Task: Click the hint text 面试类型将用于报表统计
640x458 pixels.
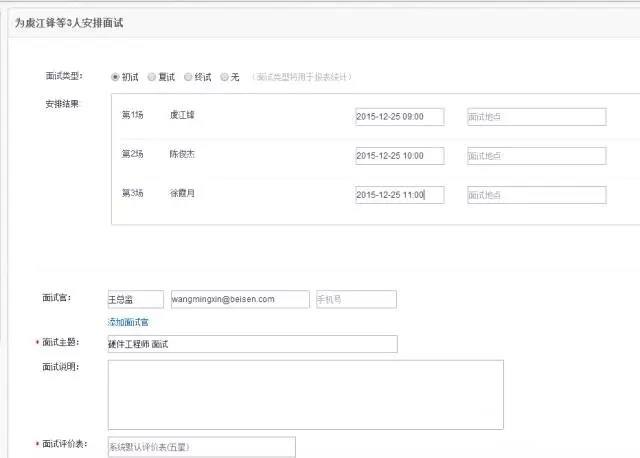Action: [302, 77]
